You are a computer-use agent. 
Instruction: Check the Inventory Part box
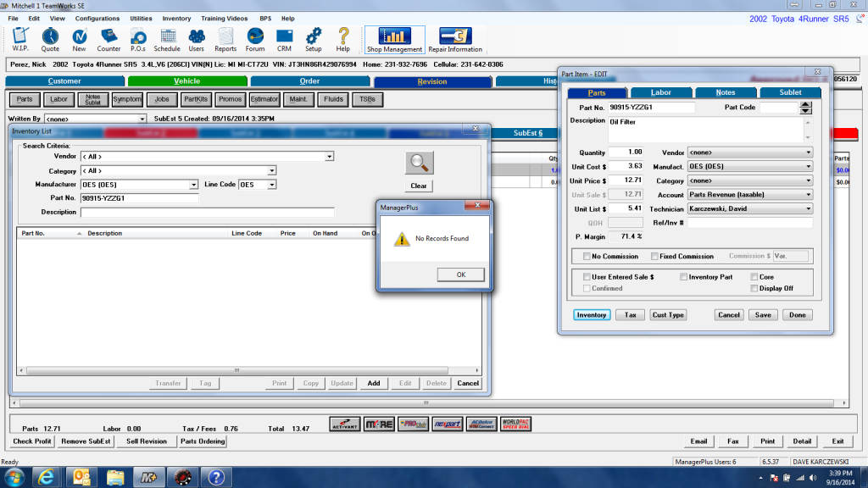684,277
